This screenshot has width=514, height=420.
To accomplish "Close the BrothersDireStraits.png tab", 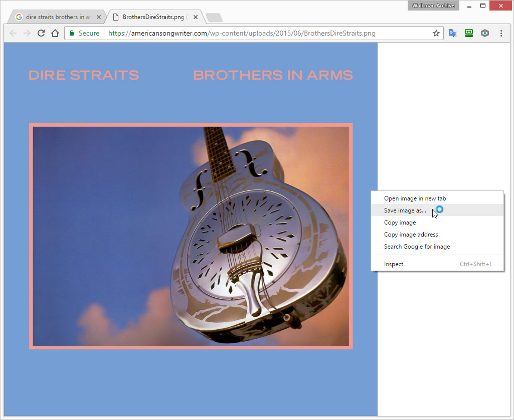I will point(196,17).
